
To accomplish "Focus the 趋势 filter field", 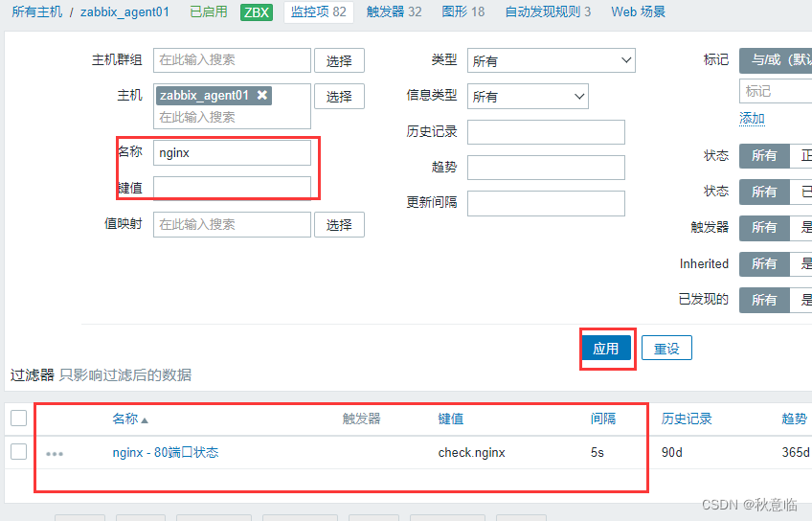I will pos(546,168).
